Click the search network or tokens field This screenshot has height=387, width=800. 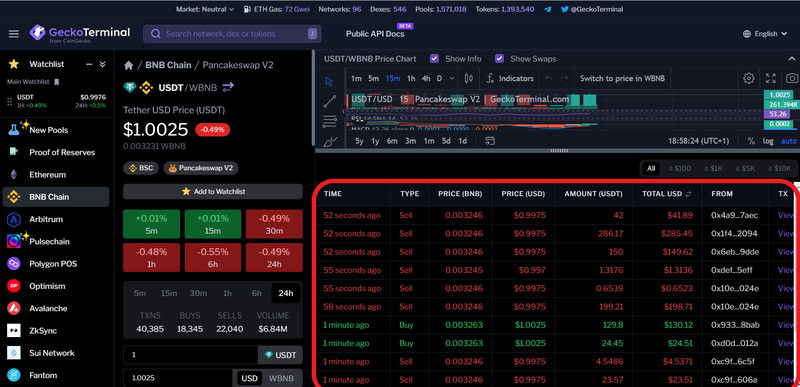(232, 34)
